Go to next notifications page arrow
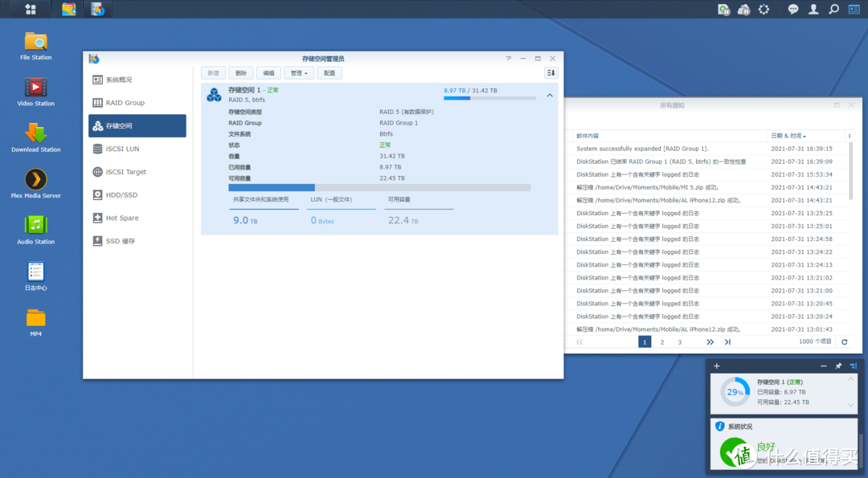Image resolution: width=868 pixels, height=478 pixels. click(710, 342)
